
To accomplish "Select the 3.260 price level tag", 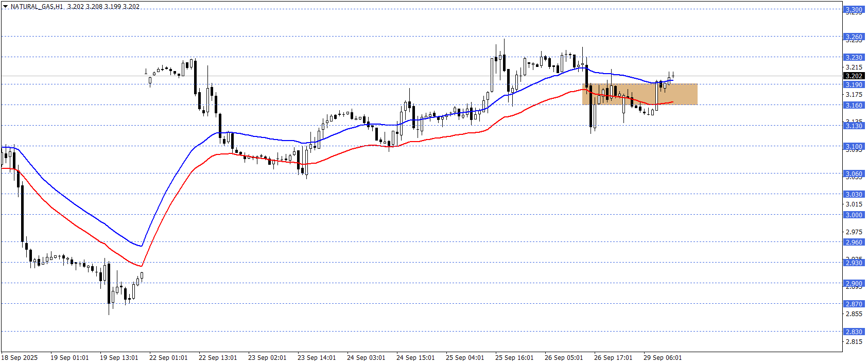I will [854, 37].
